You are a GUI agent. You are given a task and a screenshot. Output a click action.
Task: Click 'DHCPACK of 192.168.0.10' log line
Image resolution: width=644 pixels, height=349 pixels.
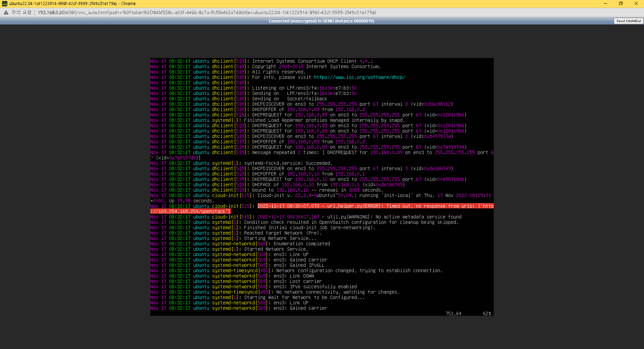[278, 185]
